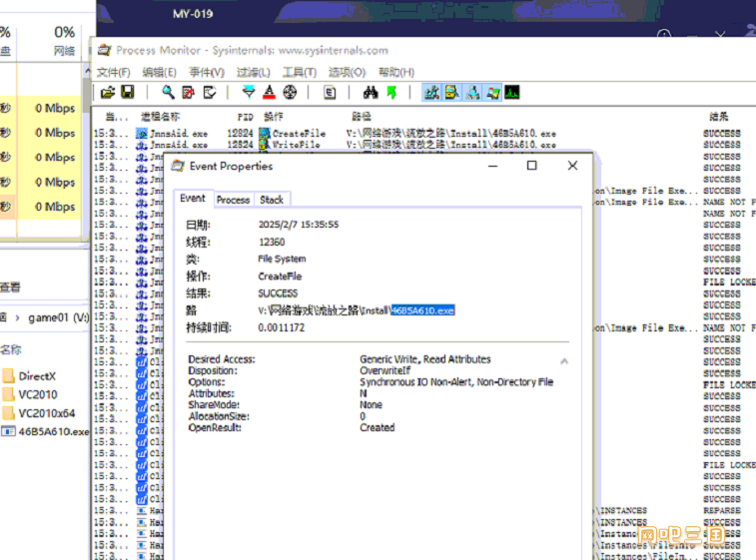Image resolution: width=756 pixels, height=560 pixels.
Task: Toggle the Show Registry Activity icon
Action: (431, 92)
